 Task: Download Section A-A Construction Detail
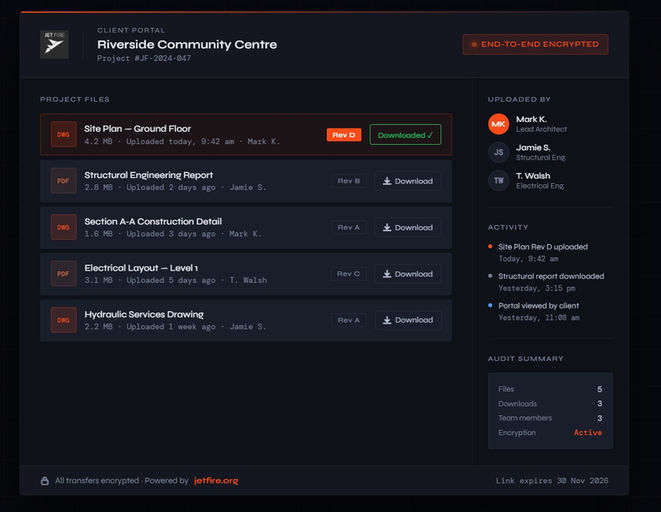coord(408,227)
